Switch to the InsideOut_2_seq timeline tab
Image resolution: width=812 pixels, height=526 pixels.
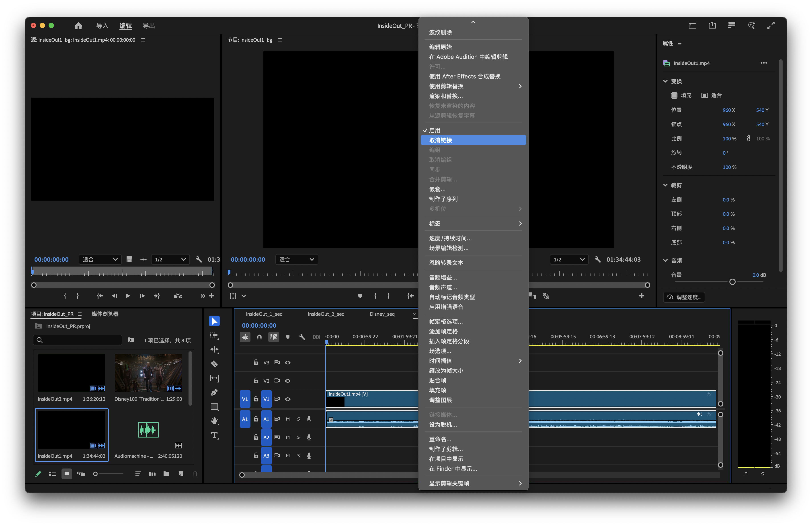[x=326, y=314]
